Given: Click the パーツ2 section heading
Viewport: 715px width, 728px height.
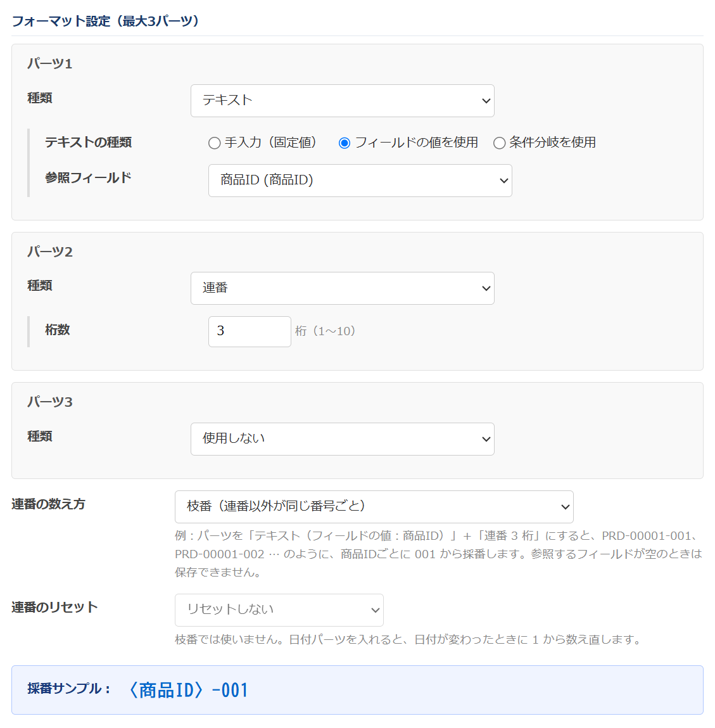Looking at the screenshot, I should point(49,252).
